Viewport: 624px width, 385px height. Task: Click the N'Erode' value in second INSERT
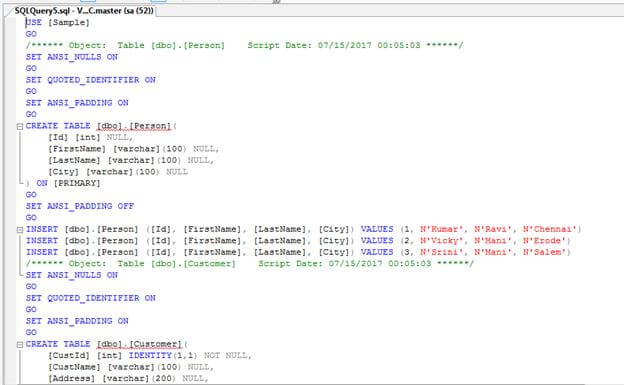point(544,241)
